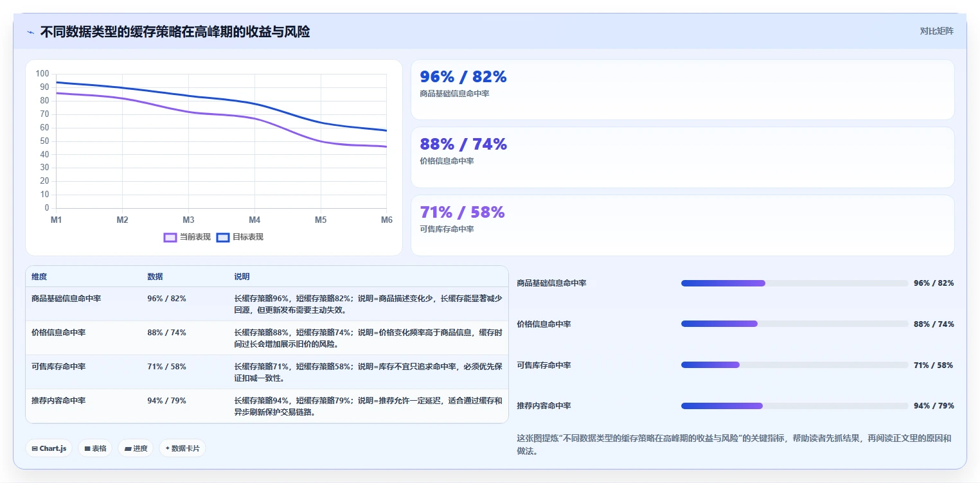Click the M1 axis label
This screenshot has width=980, height=483.
(x=56, y=220)
